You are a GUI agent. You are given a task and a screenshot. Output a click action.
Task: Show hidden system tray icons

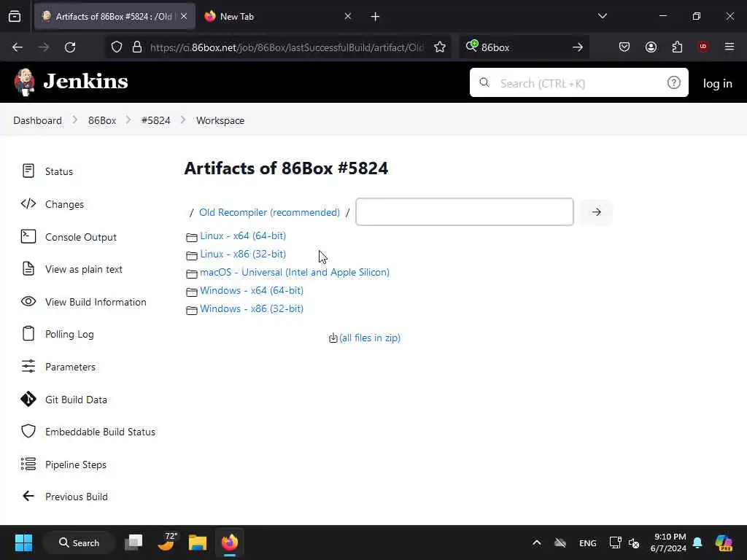pos(536,542)
